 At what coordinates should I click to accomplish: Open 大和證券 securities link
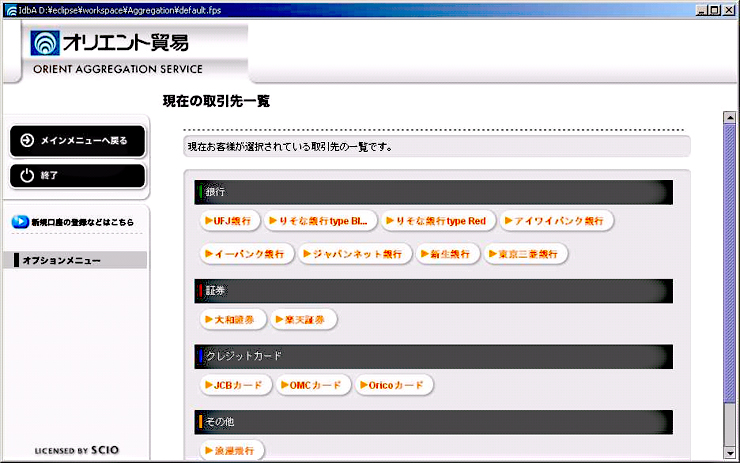point(233,320)
